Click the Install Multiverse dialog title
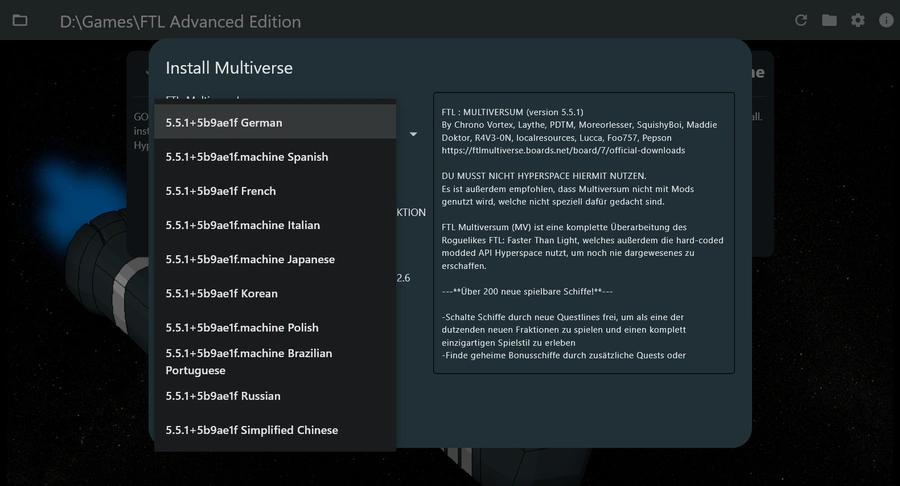Image resolution: width=900 pixels, height=486 pixels. [x=229, y=68]
